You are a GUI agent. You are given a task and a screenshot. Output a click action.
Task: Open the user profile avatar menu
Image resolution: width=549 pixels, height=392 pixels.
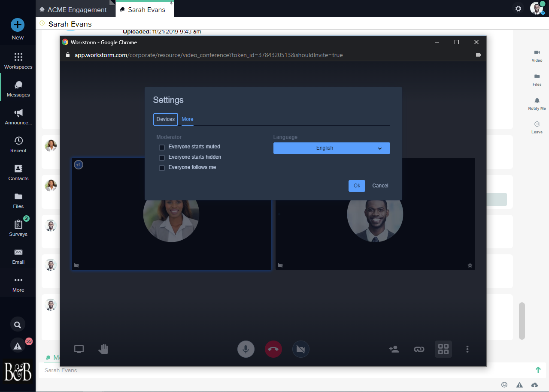[x=537, y=8]
